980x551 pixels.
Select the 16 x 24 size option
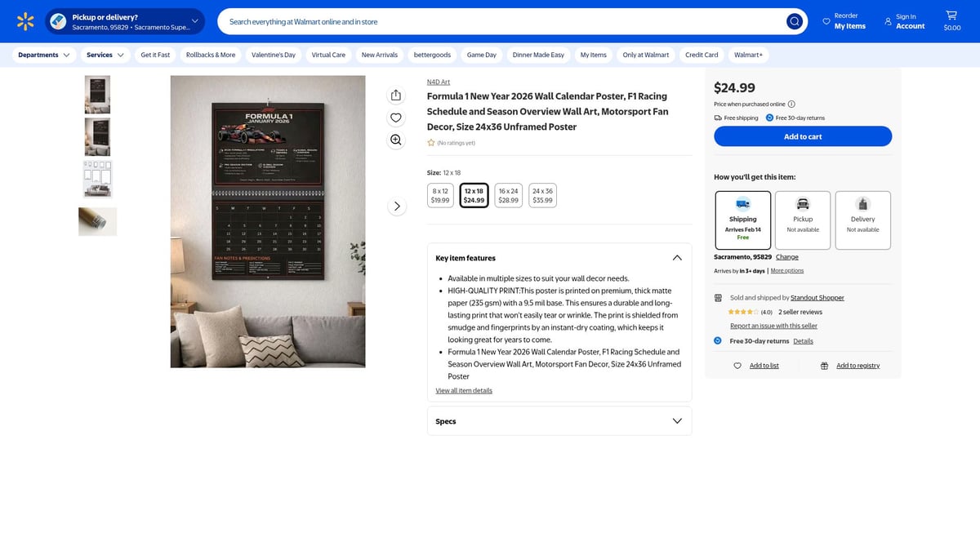coord(508,195)
